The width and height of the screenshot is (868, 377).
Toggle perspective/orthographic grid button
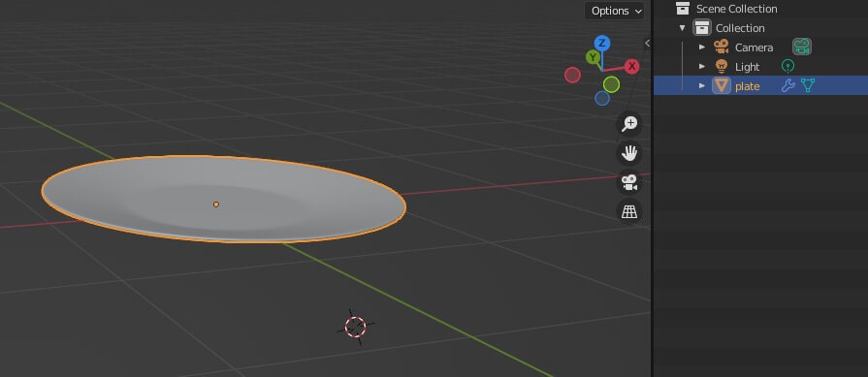coord(629,211)
